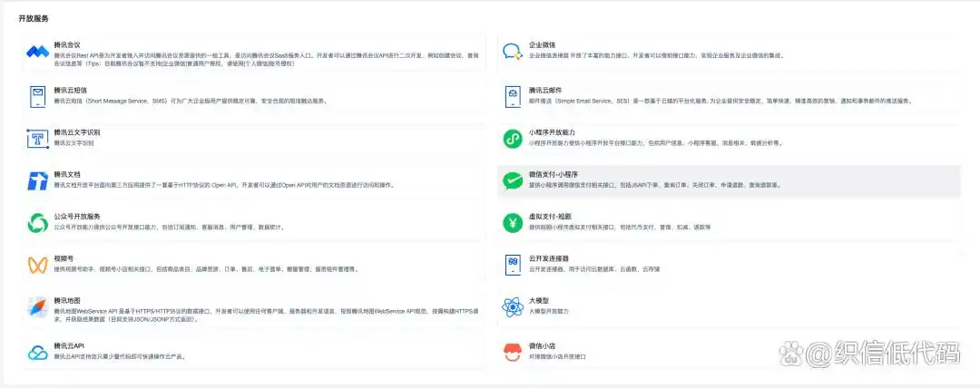
Task: Select the 腾讯云文字识别 title text
Action: pyautogui.click(x=77, y=133)
